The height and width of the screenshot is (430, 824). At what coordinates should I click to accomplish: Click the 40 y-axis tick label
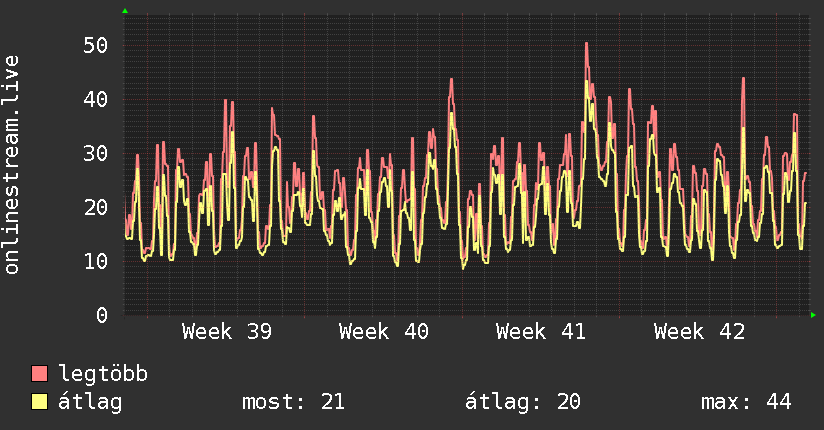[x=96, y=99]
